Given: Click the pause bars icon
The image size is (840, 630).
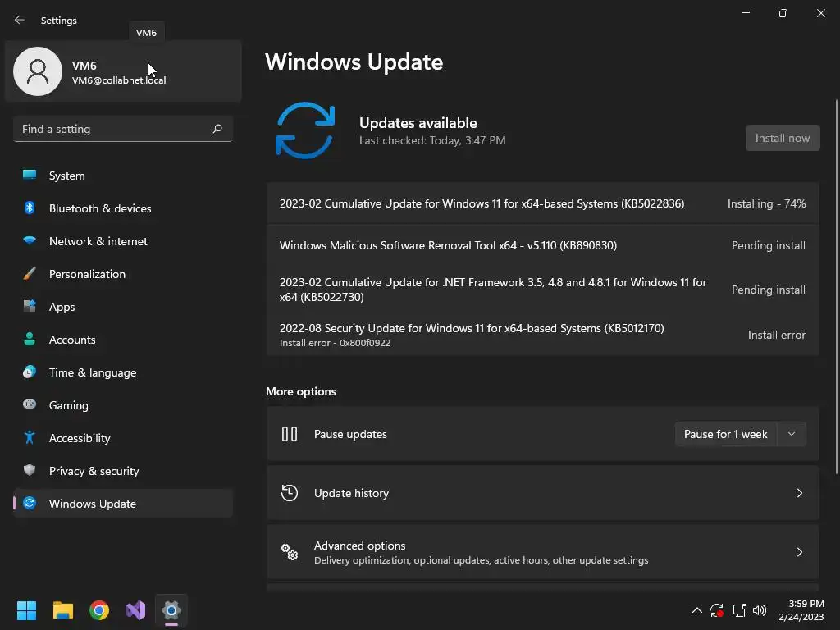Looking at the screenshot, I should [x=290, y=434].
